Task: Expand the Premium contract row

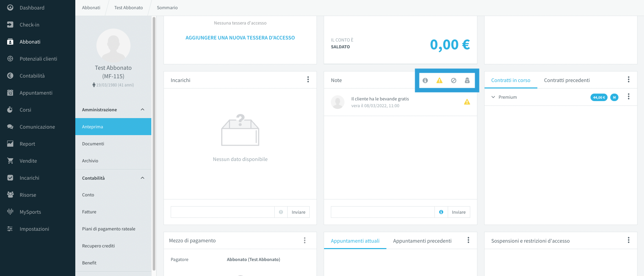Action: 493,97
